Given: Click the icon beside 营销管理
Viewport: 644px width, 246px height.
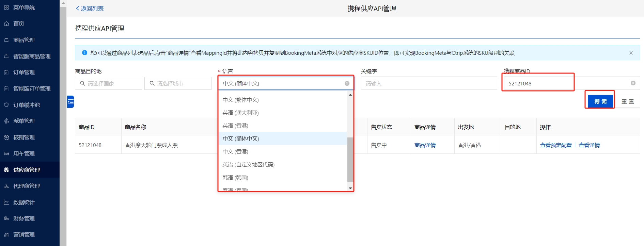Looking at the screenshot, I should point(6,234).
